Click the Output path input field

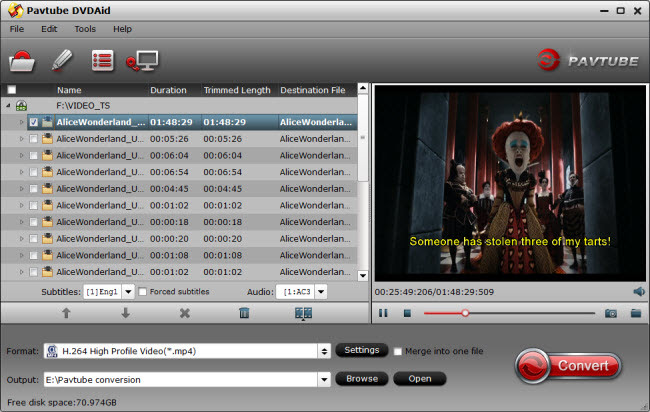coord(181,379)
